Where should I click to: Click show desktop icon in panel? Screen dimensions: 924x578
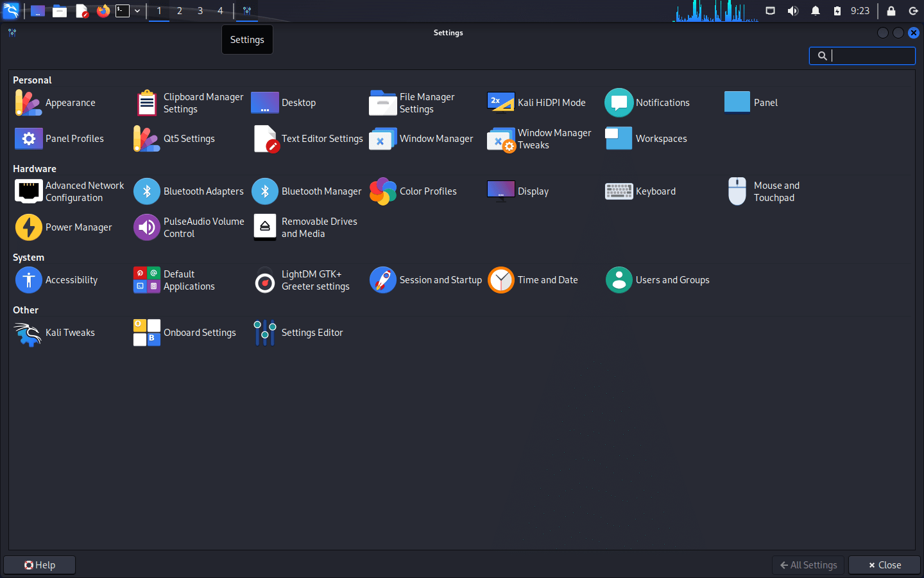38,11
